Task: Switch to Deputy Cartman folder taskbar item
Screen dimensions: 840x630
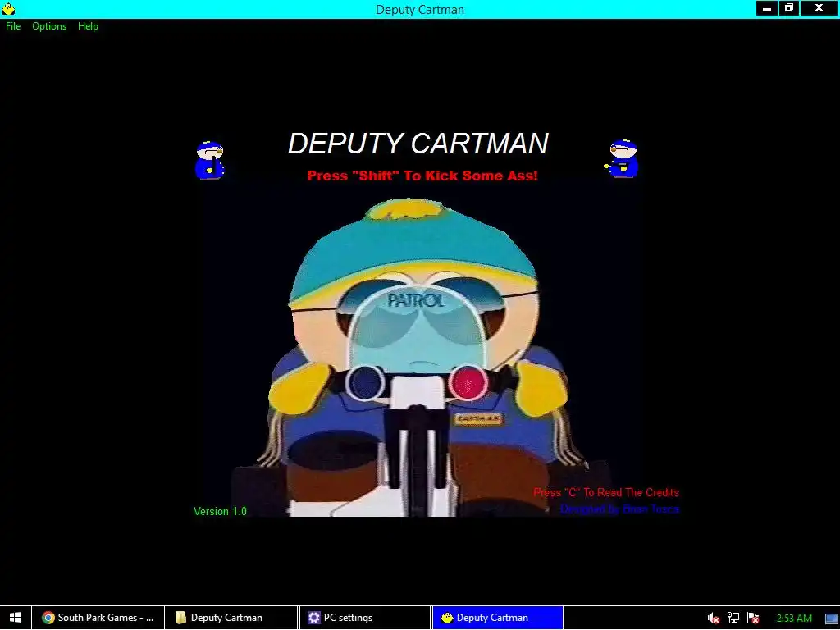Action: [x=232, y=618]
